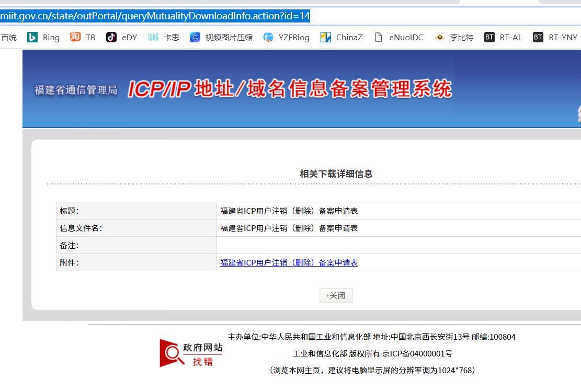Click the empty 备注 field cell
Screen dimensions: 581x392
397,246
